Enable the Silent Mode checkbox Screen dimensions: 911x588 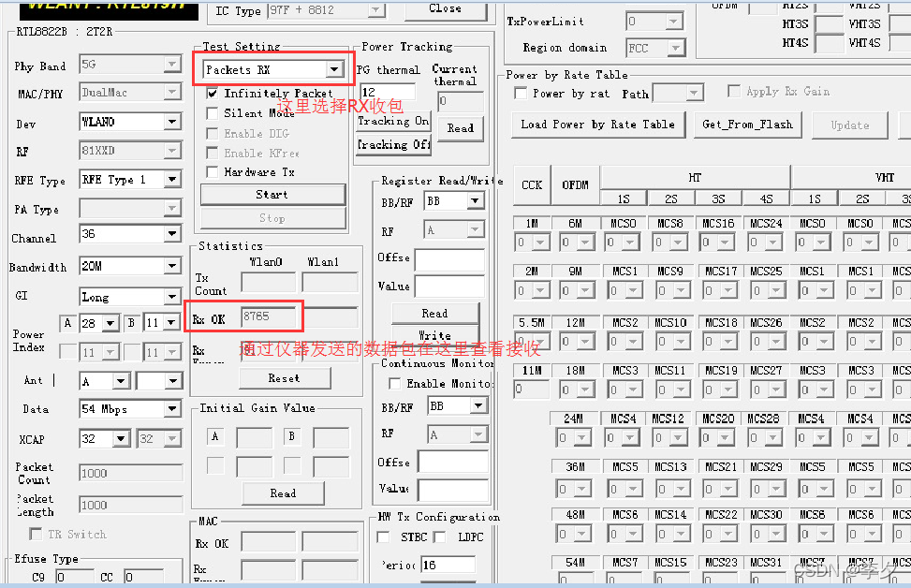click(213, 113)
